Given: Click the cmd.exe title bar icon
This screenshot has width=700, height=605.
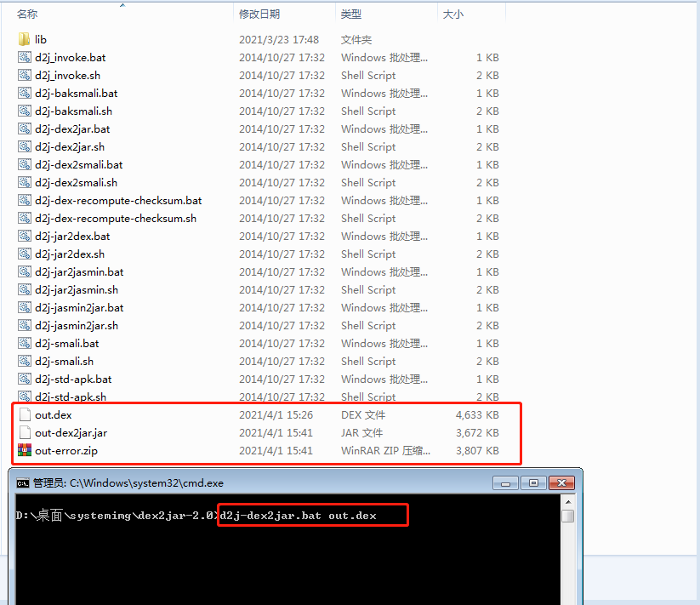Looking at the screenshot, I should pos(23,482).
